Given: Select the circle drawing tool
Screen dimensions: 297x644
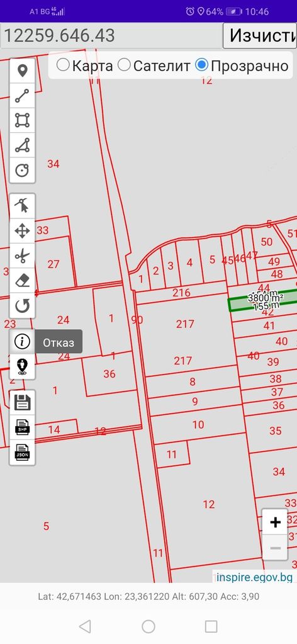Looking at the screenshot, I should click(22, 169).
